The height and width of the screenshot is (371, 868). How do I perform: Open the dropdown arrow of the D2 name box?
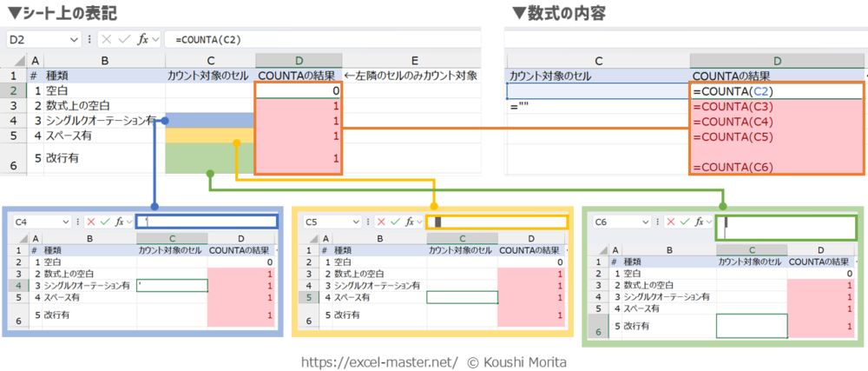pyautogui.click(x=76, y=39)
